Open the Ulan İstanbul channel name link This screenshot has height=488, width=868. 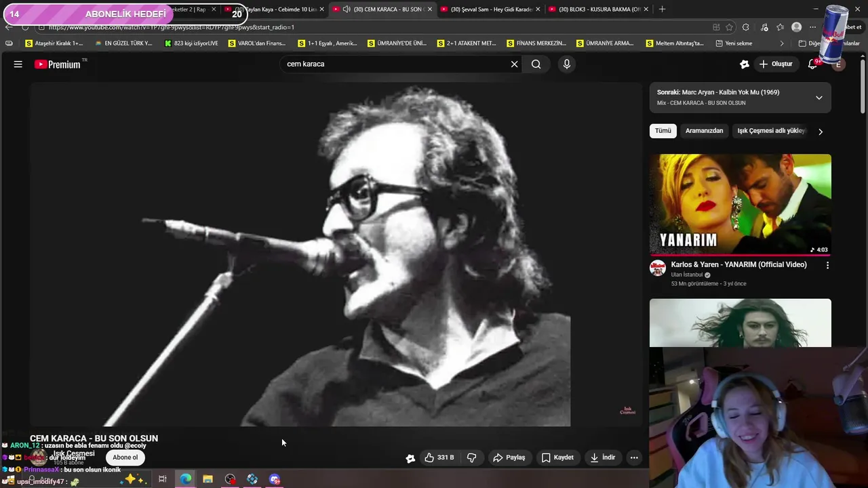tap(687, 275)
